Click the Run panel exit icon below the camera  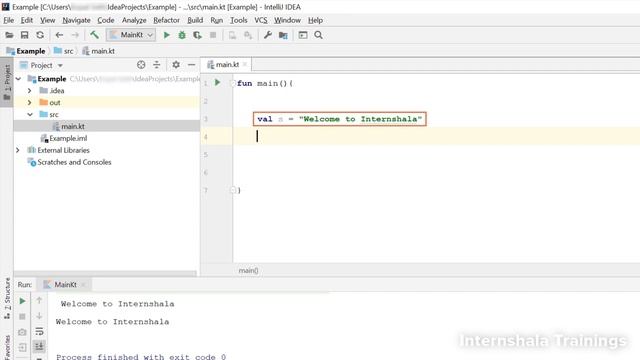[22, 347]
